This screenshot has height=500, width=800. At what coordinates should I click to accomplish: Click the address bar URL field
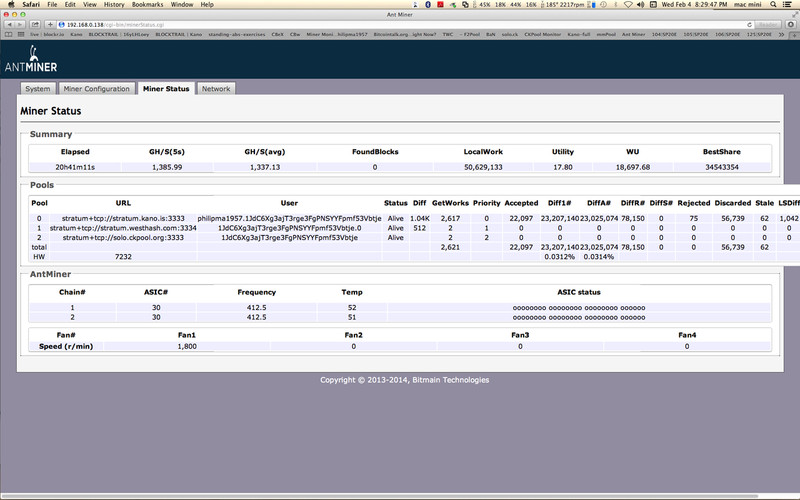[x=406, y=24]
